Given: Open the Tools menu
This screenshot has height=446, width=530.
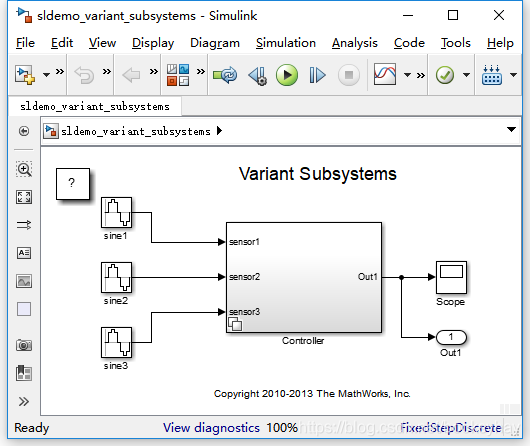Looking at the screenshot, I should click(x=456, y=43).
